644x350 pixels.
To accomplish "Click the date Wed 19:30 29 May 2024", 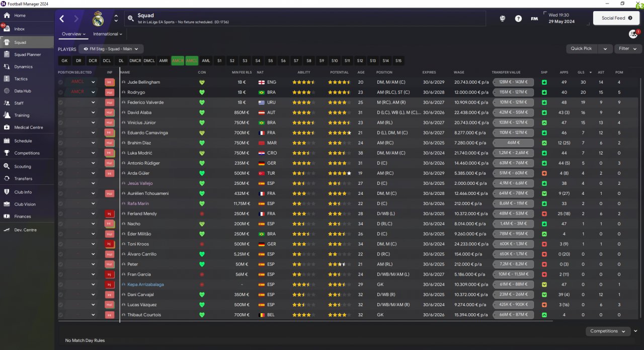I will tap(561, 18).
